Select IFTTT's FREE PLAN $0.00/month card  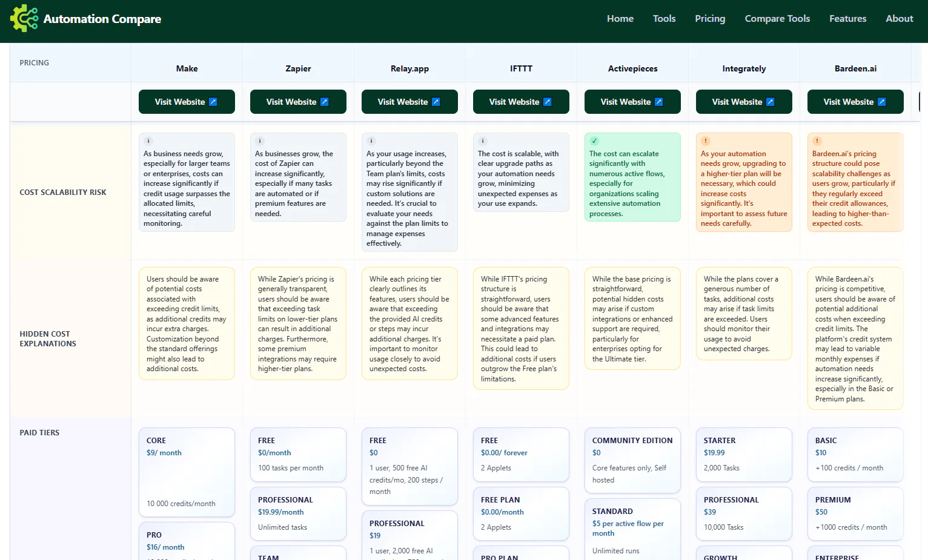click(521, 513)
